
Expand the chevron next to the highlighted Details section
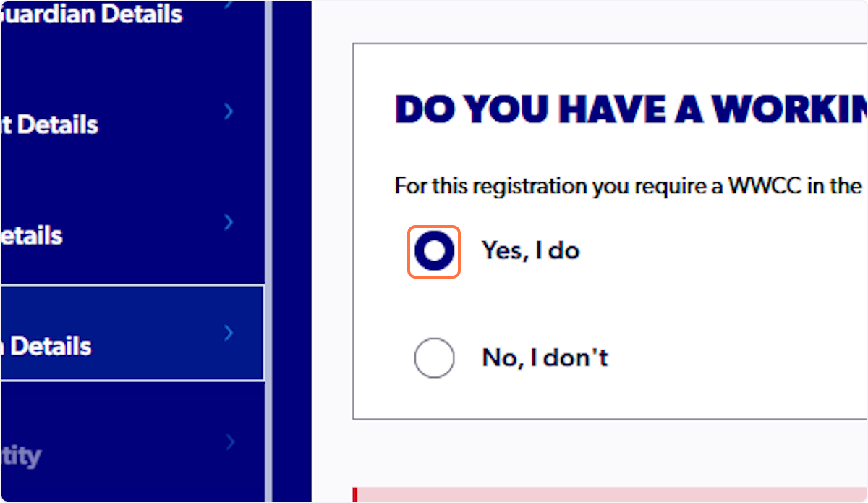[x=229, y=333]
